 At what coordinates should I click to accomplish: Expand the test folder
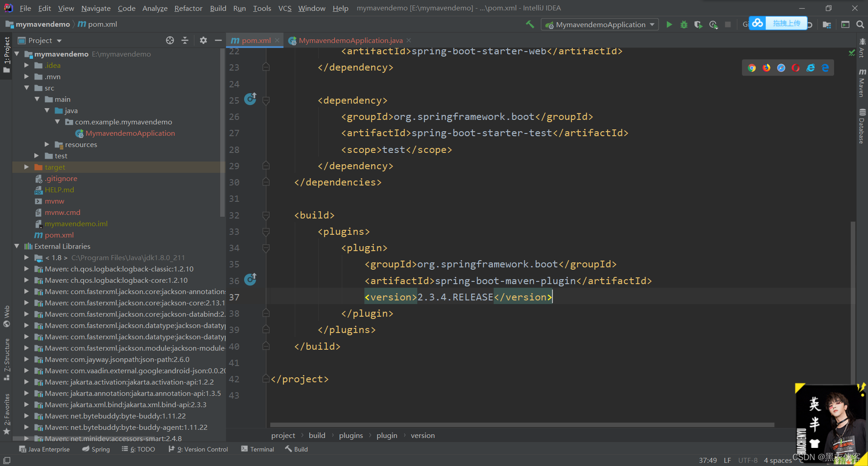(37, 156)
